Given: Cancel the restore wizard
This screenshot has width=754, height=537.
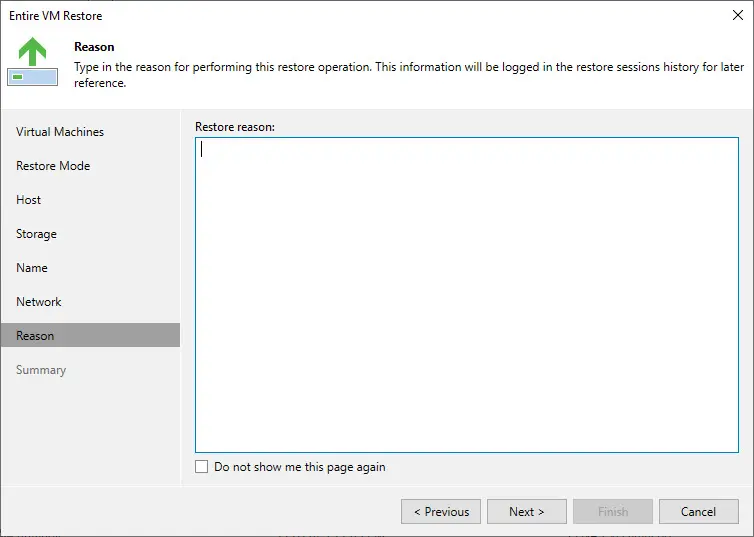Looking at the screenshot, I should click(x=699, y=512).
